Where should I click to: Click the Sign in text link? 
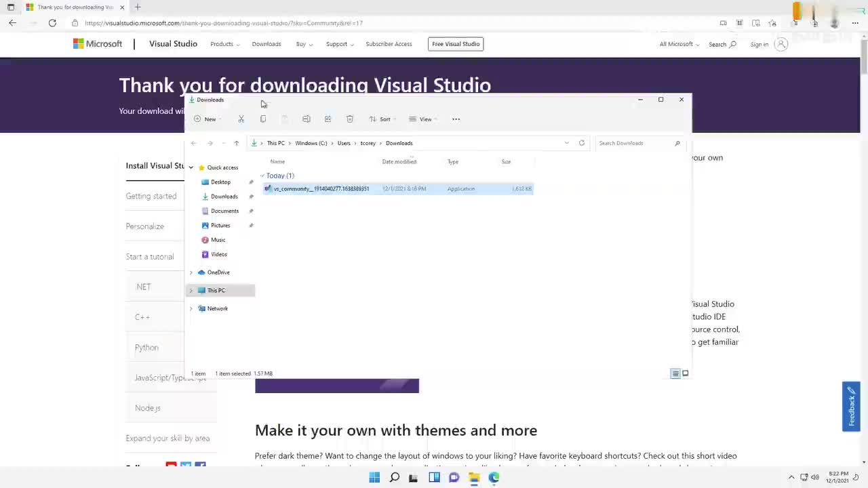pyautogui.click(x=759, y=45)
